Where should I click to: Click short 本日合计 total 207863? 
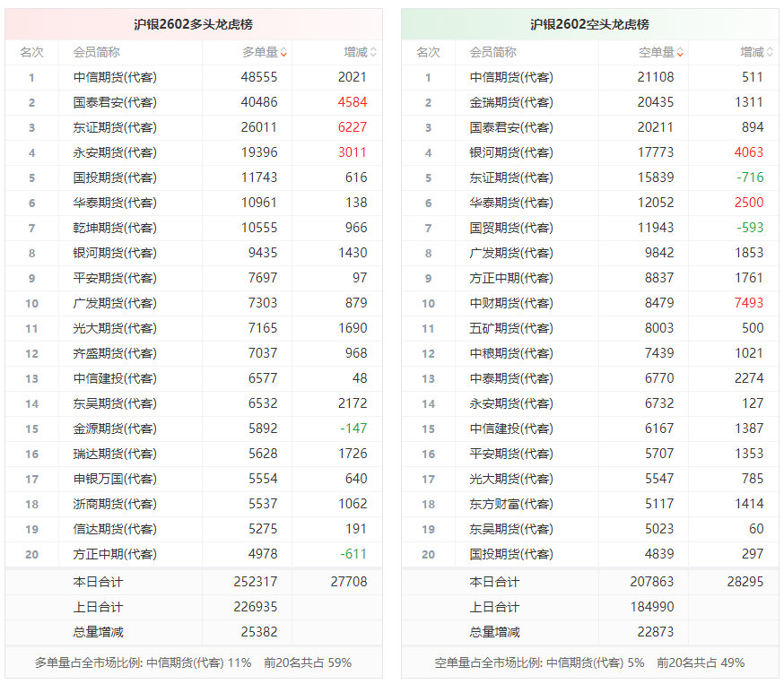pos(652,582)
